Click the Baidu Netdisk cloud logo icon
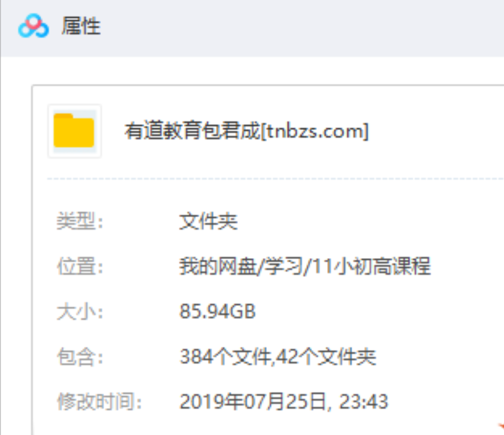504x435 pixels. pyautogui.click(x=34, y=26)
